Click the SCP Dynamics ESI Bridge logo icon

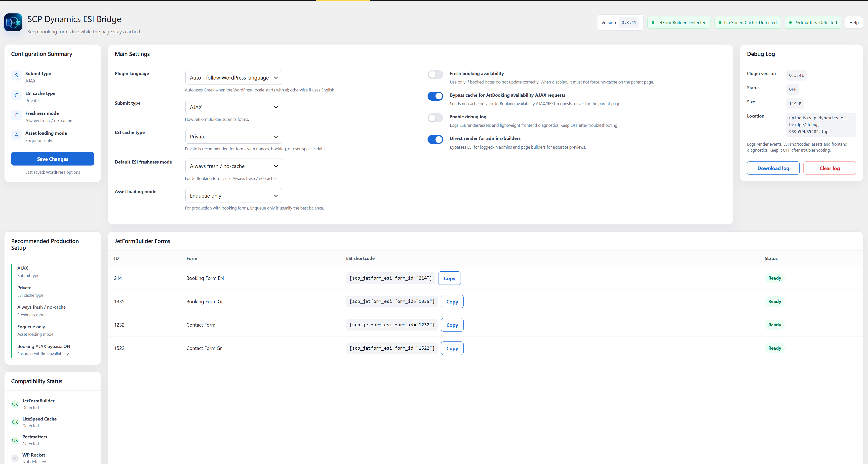pyautogui.click(x=13, y=22)
